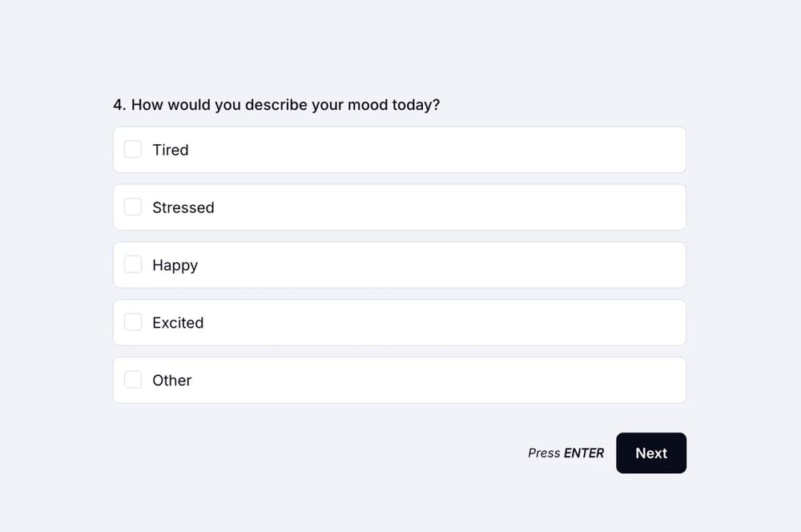Viewport: 801px width, 532px height.
Task: Click the Next button
Action: coord(650,453)
